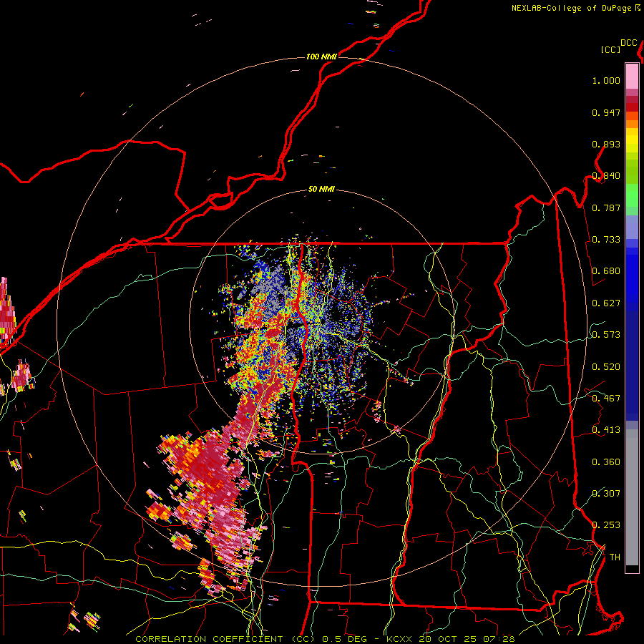Select the 0.360 scale value
The width and height of the screenshot is (644, 644).
tap(606, 462)
